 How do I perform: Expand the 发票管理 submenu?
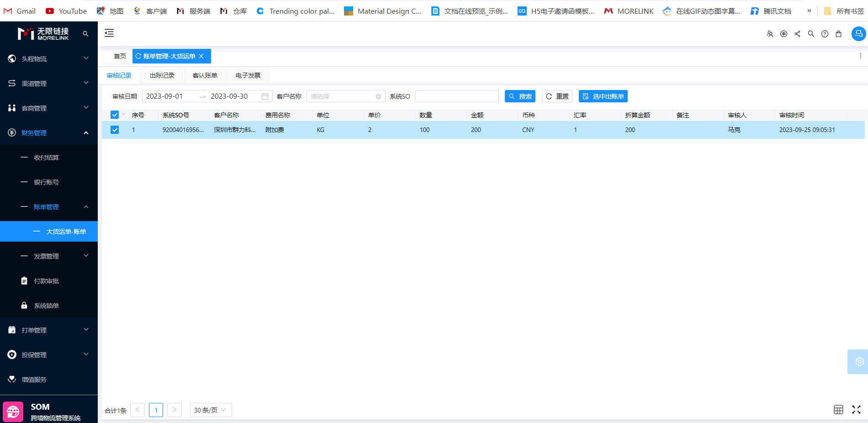[49, 256]
